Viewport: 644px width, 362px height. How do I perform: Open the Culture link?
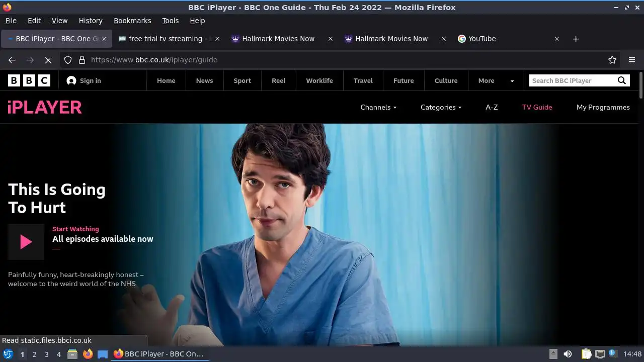click(x=446, y=80)
